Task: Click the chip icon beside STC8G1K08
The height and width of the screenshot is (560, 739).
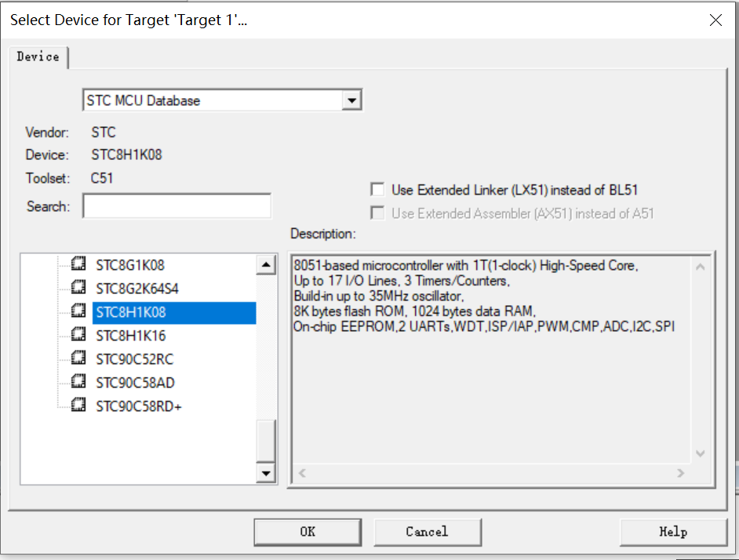Action: tap(78, 264)
